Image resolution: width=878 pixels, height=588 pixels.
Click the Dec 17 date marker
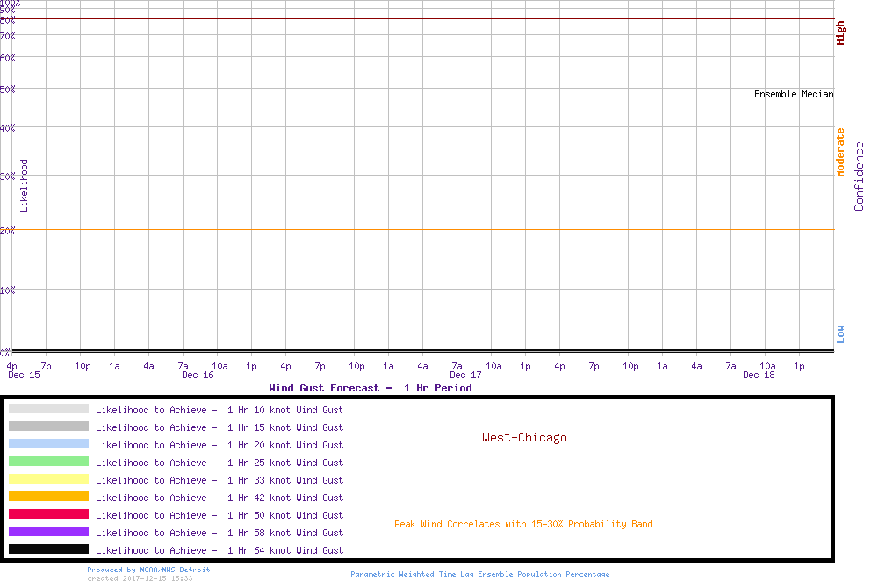465,376
